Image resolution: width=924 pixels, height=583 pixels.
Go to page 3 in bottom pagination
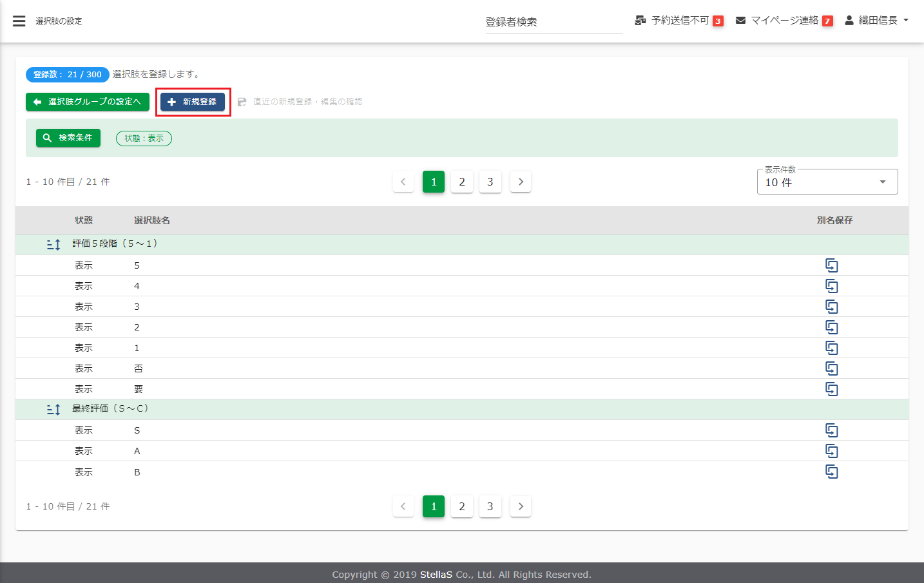(490, 506)
